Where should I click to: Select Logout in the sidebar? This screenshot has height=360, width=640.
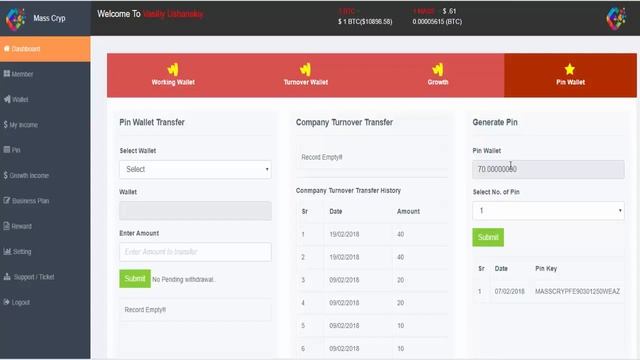45,302
